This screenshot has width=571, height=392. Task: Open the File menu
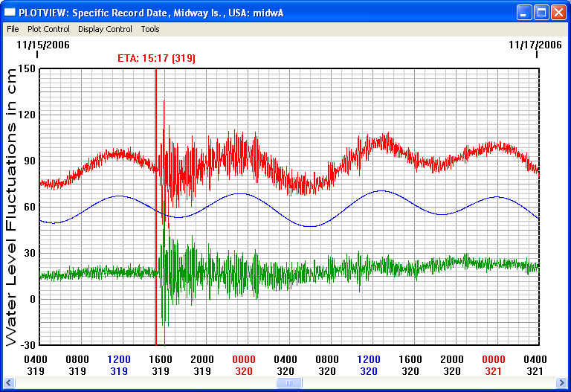click(x=13, y=29)
